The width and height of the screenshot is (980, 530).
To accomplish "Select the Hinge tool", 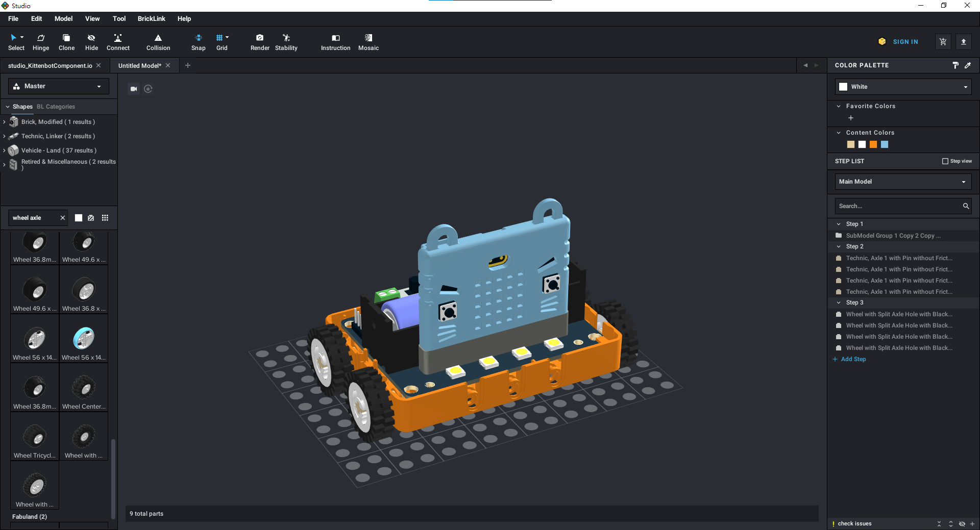I will [x=41, y=42].
